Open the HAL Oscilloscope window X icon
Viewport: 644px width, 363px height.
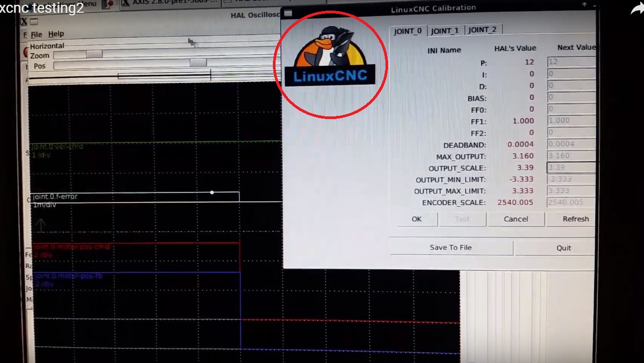pos(24,22)
